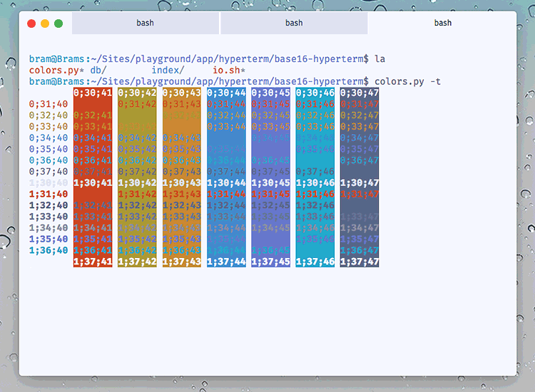Click the 0;37;43 cell on orange
Screen dimensions: 535x392
(182, 172)
